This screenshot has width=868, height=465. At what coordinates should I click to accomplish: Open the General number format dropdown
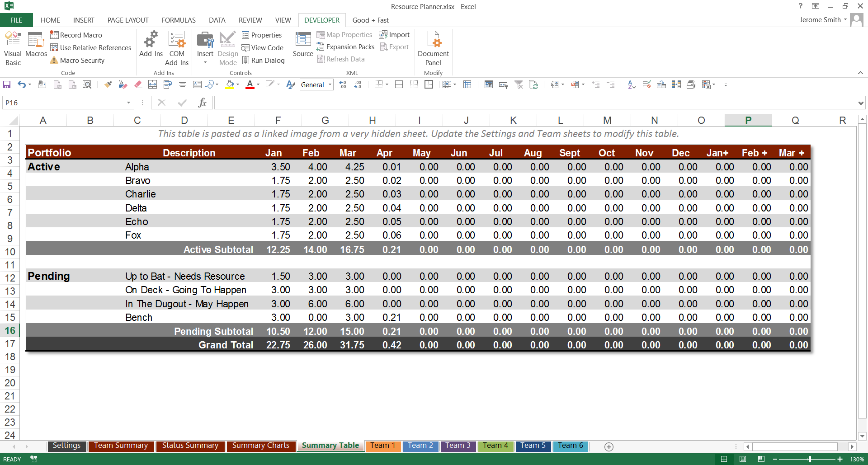(x=330, y=85)
